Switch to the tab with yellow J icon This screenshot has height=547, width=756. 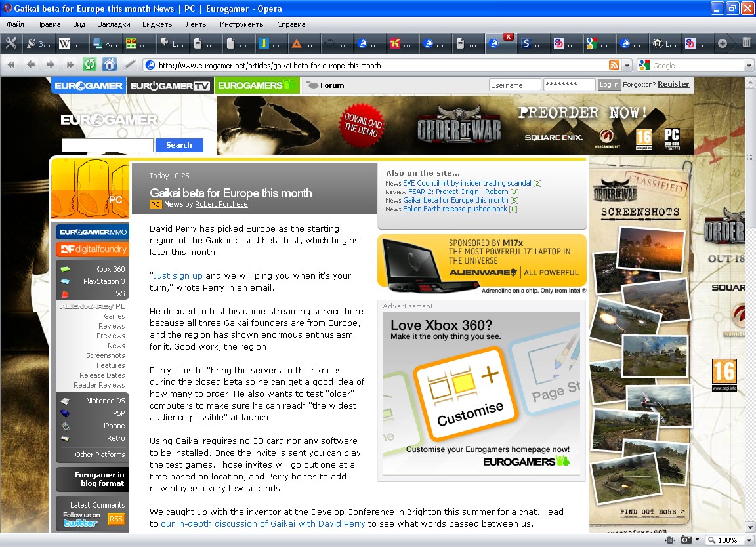(269, 44)
